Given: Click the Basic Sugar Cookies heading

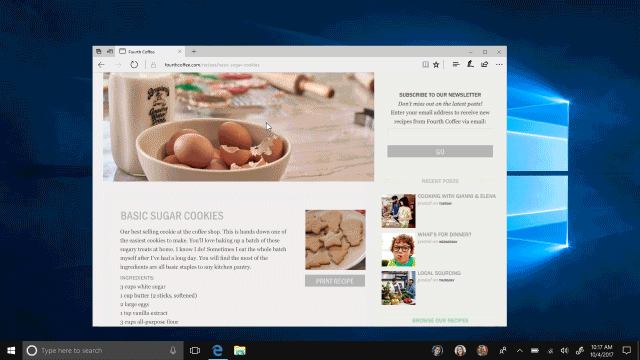Looking at the screenshot, I should click(172, 216).
